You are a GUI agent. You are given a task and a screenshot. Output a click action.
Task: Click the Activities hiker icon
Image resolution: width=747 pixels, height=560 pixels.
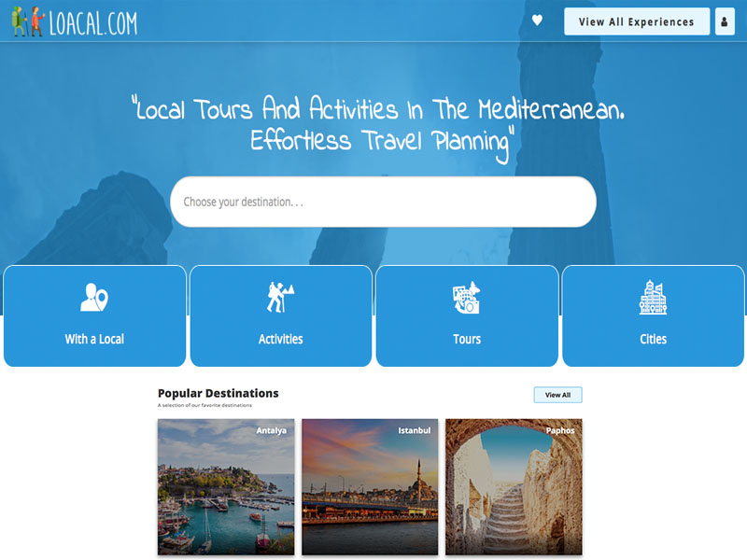280,297
